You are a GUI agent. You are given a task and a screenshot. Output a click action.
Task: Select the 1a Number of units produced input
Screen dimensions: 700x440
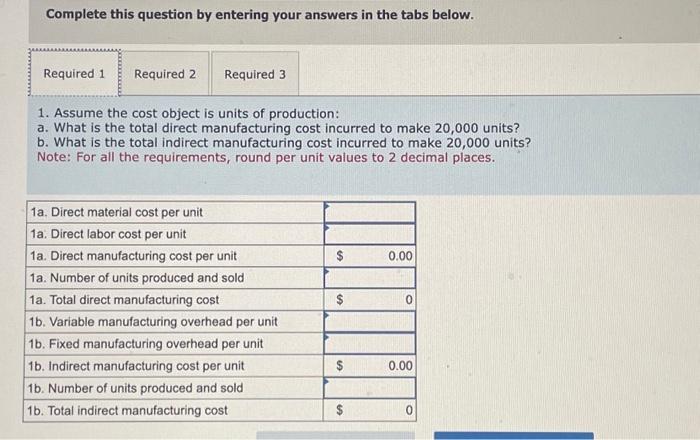point(370,278)
